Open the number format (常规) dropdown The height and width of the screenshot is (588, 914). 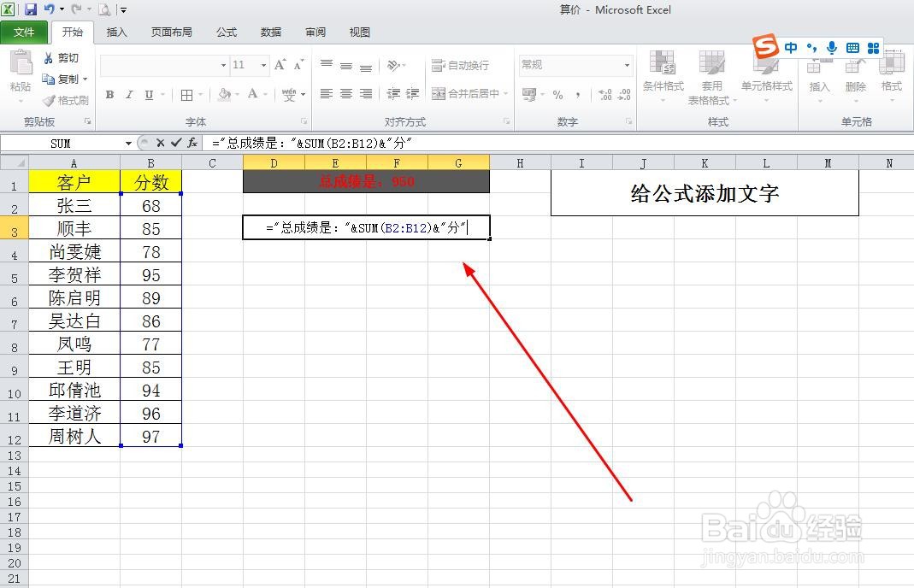point(628,65)
